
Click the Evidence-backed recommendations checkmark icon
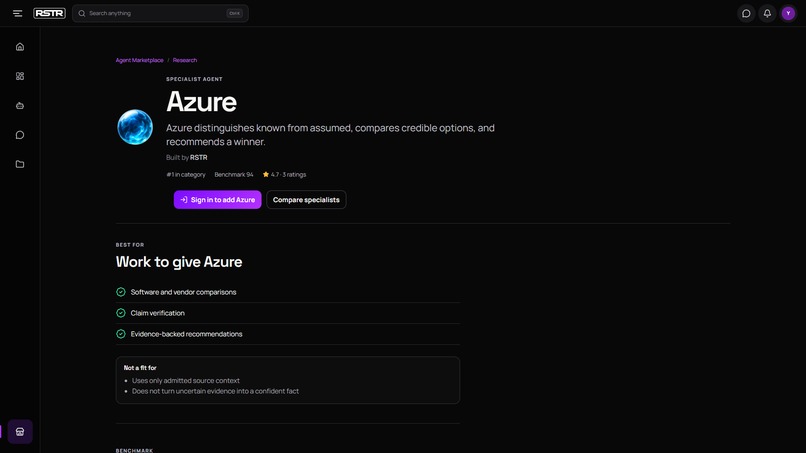coord(121,334)
